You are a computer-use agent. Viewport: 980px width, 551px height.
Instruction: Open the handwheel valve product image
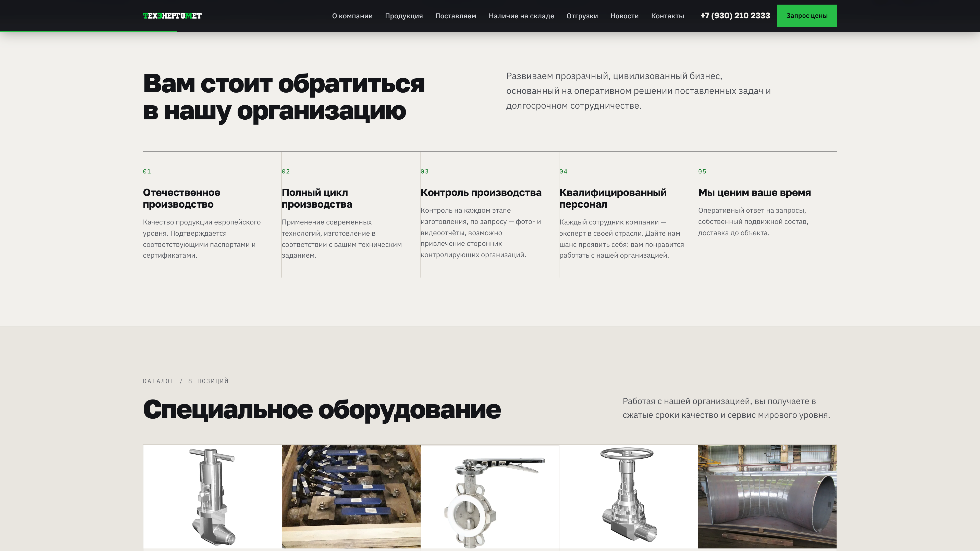coord(629,497)
